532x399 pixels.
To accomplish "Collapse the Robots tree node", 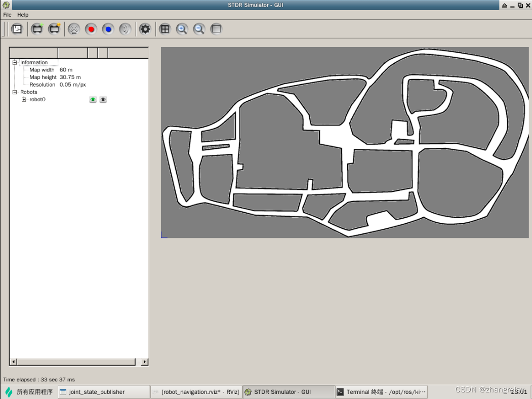I will 15,92.
